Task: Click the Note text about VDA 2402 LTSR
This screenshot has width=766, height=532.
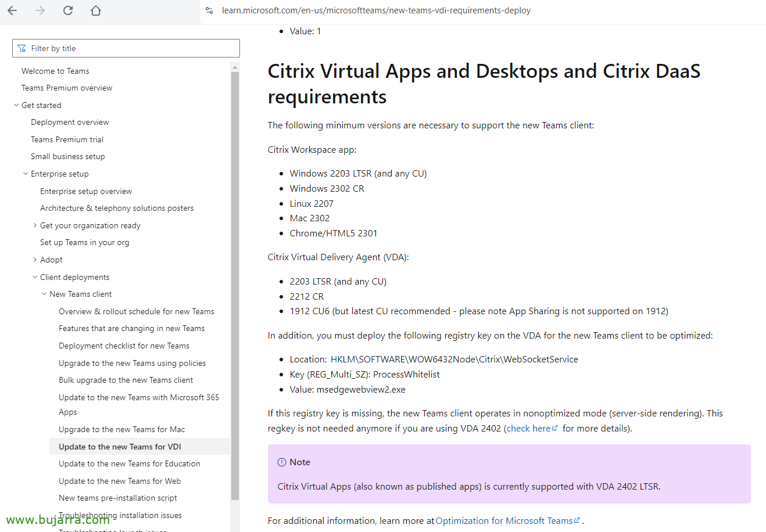Action: pos(469,486)
